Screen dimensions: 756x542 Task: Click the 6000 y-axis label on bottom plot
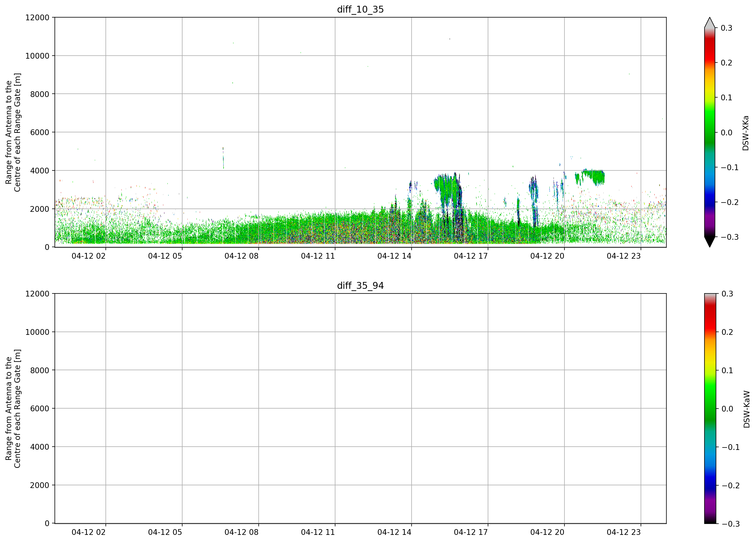pyautogui.click(x=40, y=409)
